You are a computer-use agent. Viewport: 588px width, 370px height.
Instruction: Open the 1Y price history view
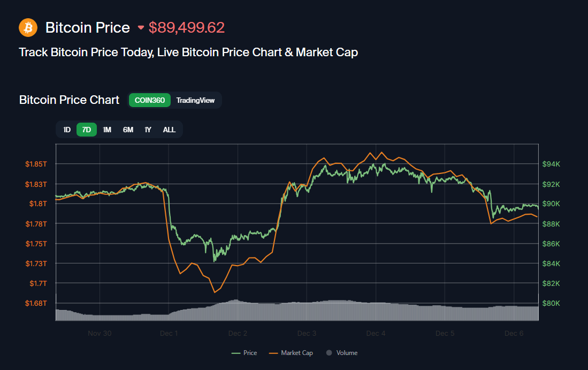[148, 130]
